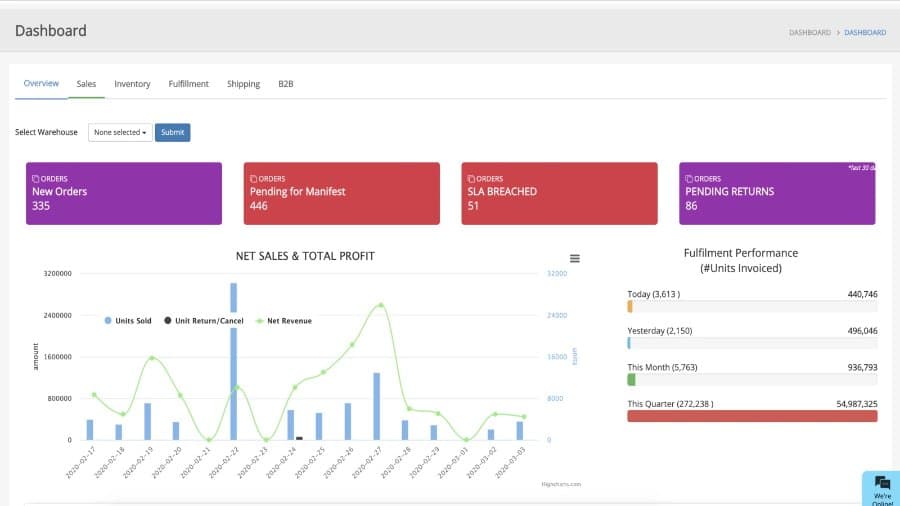900x506 pixels.
Task: Open the SLA BREACHED 51 card
Action: 560,193
